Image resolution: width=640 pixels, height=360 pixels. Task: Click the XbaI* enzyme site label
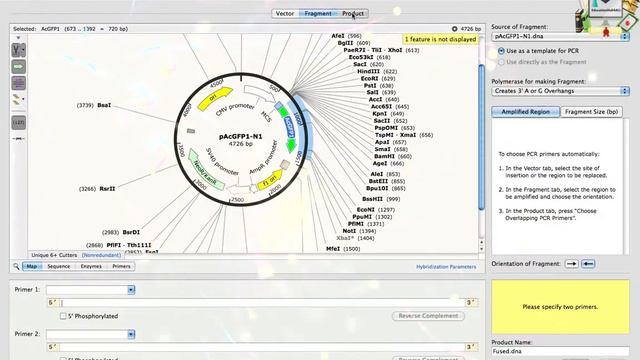point(345,238)
